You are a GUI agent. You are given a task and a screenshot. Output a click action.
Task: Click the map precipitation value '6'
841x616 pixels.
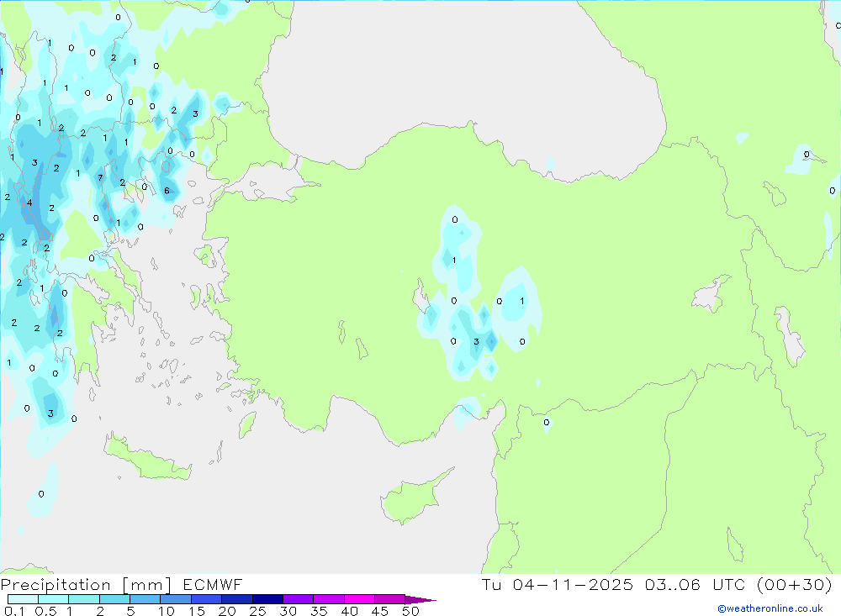pyautogui.click(x=167, y=190)
